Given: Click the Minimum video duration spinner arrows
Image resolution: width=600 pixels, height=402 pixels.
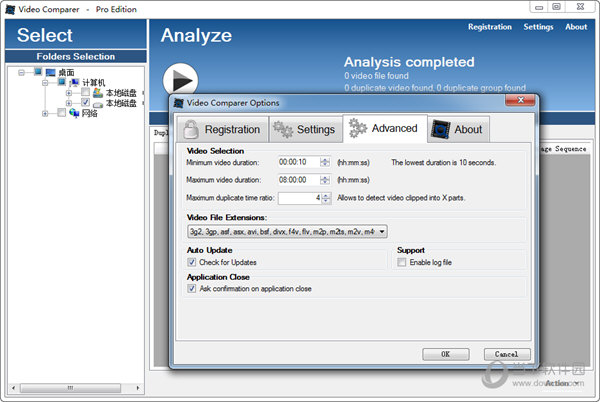Looking at the screenshot, I should (x=325, y=162).
